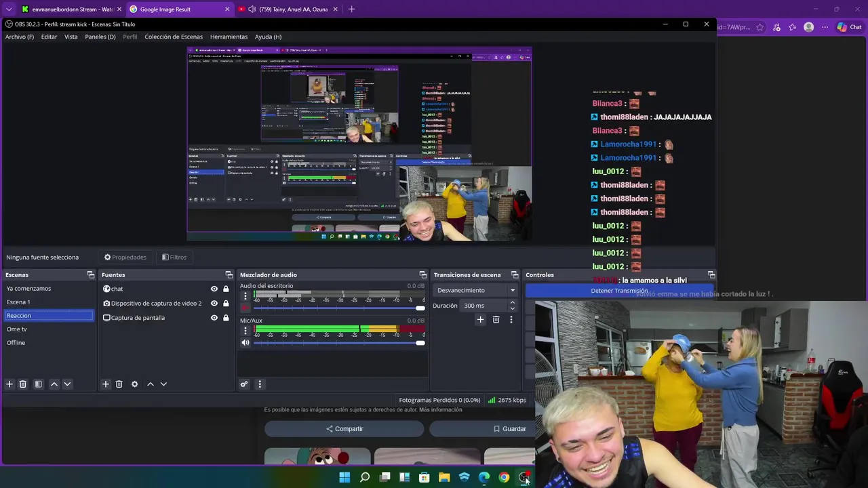This screenshot has width=868, height=488.
Task: Move scene down in Escenas list
Action: [x=67, y=384]
